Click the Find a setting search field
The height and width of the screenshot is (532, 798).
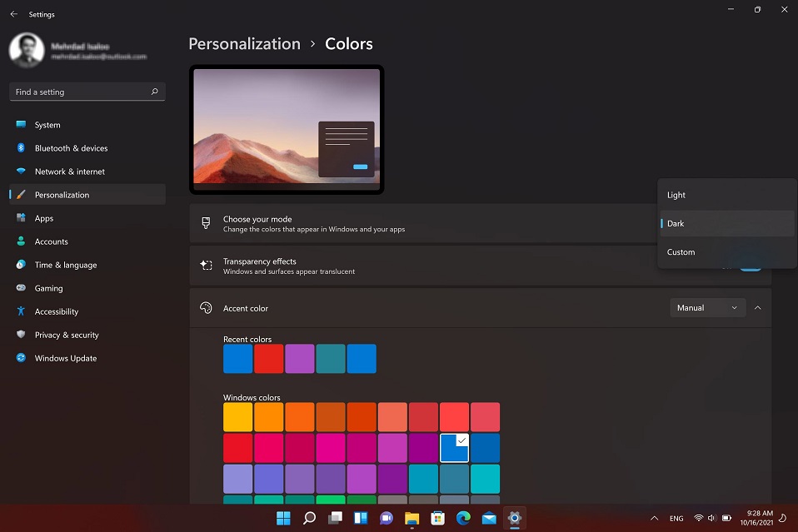tap(79, 92)
